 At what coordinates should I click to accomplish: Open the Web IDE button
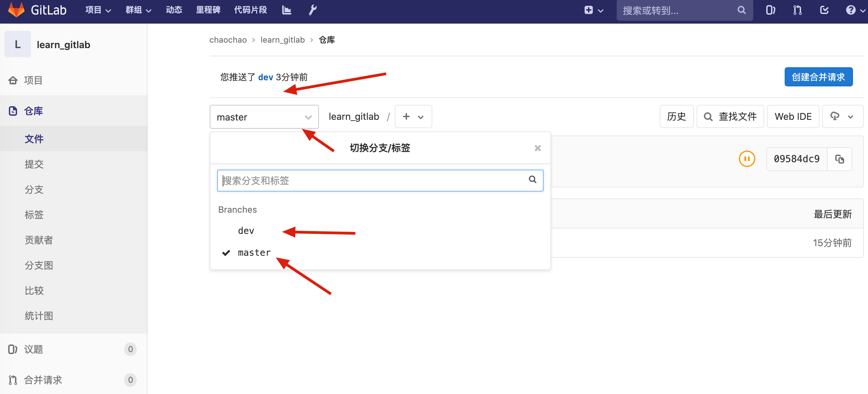pos(793,117)
